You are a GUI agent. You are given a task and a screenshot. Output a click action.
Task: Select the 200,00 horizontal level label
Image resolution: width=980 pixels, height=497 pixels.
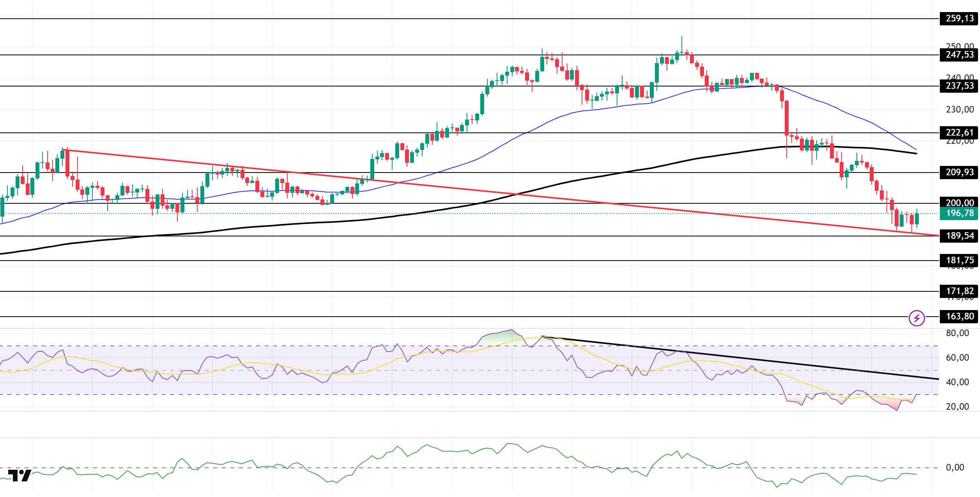point(959,202)
